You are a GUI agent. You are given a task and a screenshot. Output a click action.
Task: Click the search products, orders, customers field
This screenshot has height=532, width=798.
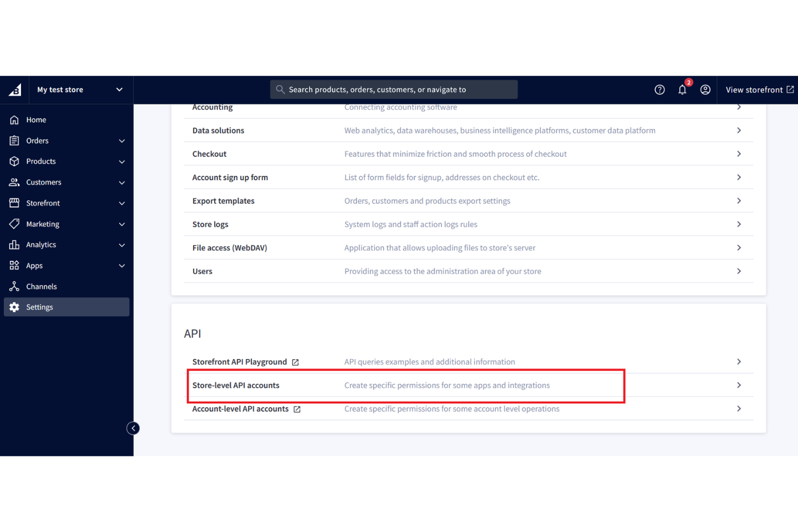click(x=394, y=89)
